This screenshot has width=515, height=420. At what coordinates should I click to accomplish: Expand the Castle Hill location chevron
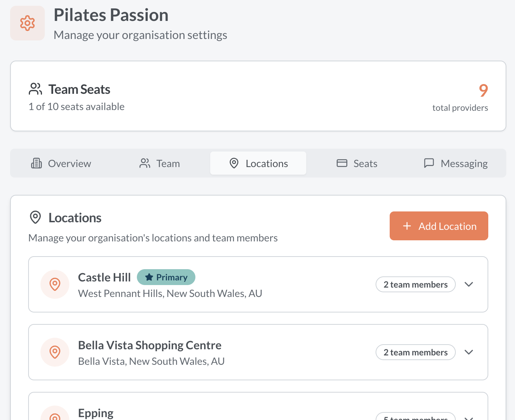469,284
